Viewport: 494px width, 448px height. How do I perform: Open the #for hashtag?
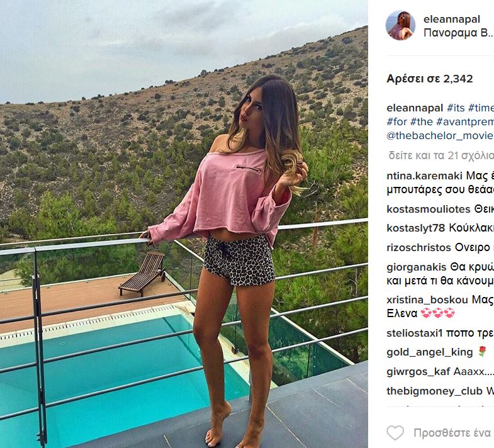(397, 121)
